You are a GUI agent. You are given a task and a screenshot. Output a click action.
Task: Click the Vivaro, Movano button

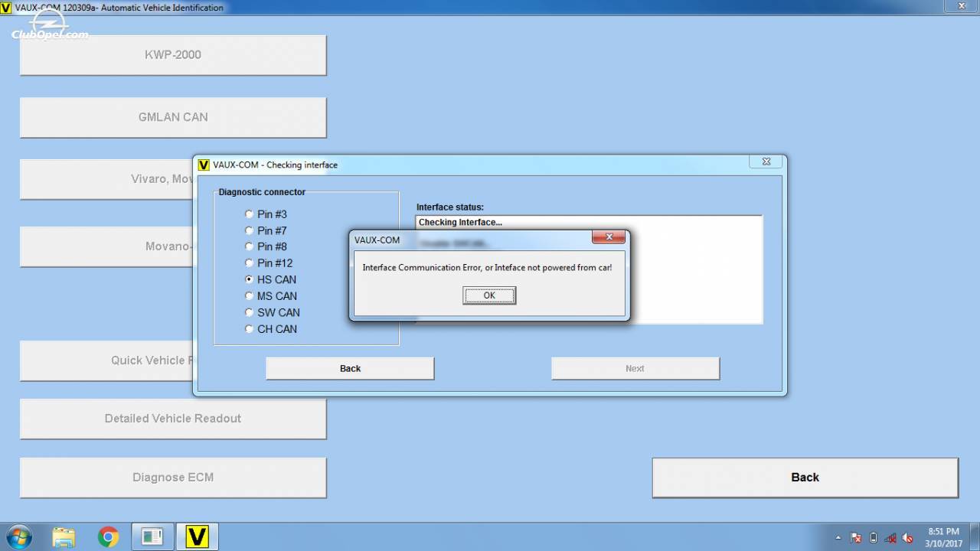click(x=106, y=179)
